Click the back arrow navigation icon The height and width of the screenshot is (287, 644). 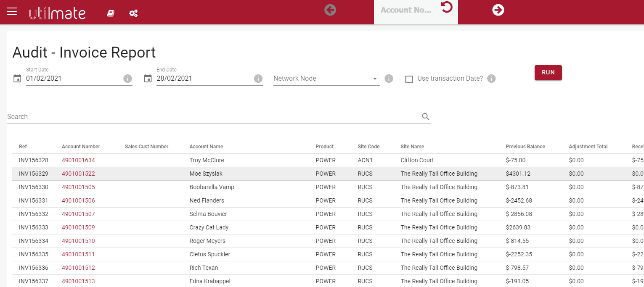coord(330,10)
